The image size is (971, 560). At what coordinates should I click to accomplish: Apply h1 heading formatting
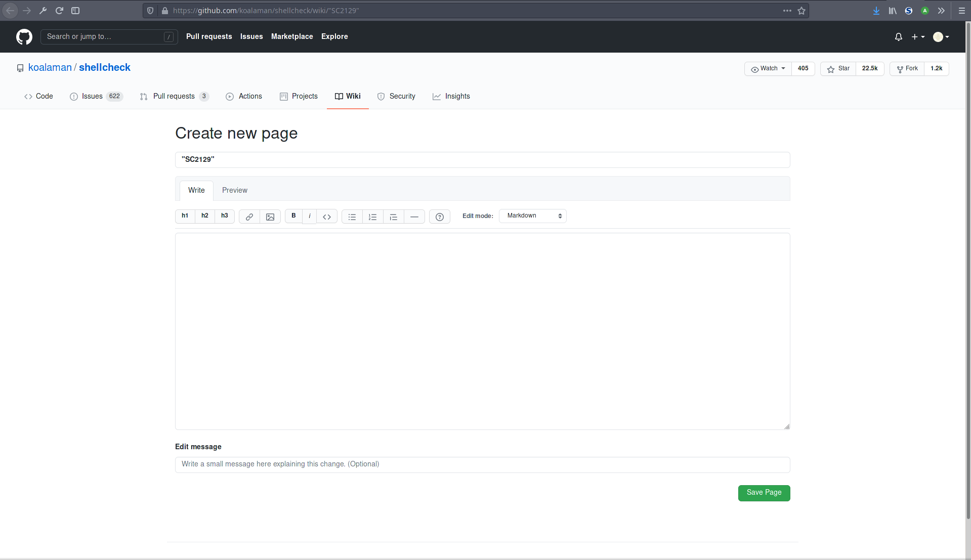pyautogui.click(x=184, y=216)
